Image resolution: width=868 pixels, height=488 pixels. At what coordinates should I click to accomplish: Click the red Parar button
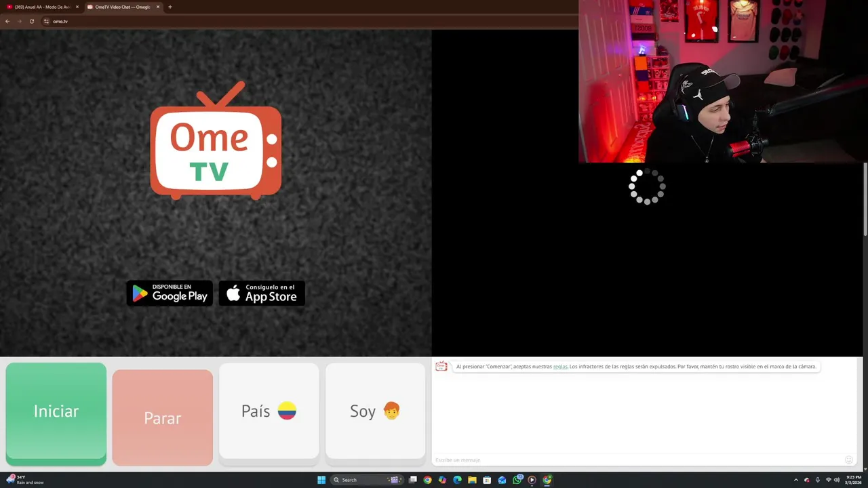point(163,418)
